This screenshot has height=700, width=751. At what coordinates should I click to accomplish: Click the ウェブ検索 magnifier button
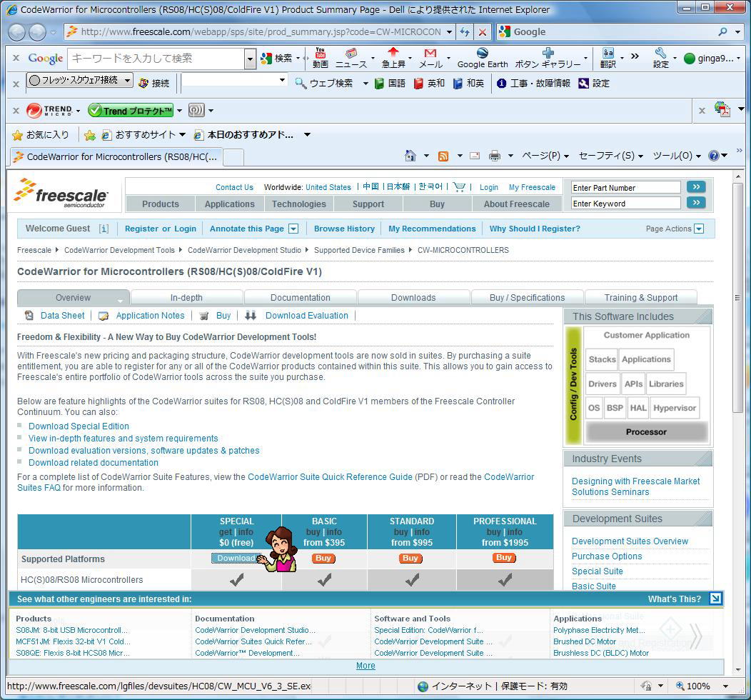pos(324,84)
